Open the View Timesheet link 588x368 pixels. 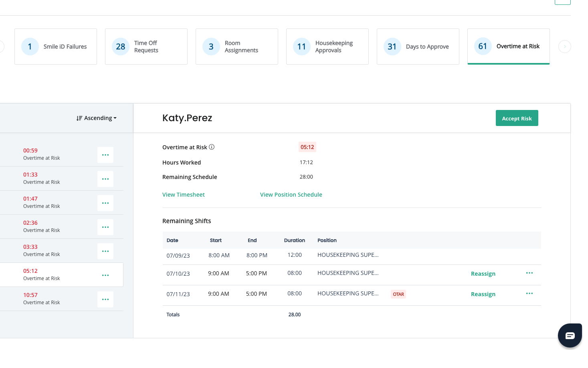(183, 195)
